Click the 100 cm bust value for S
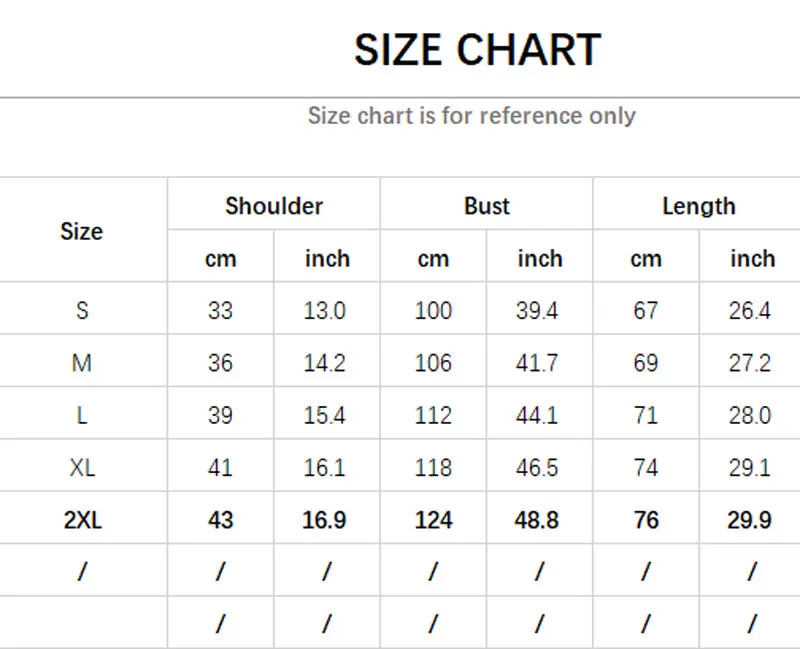800x649 pixels. point(433,310)
